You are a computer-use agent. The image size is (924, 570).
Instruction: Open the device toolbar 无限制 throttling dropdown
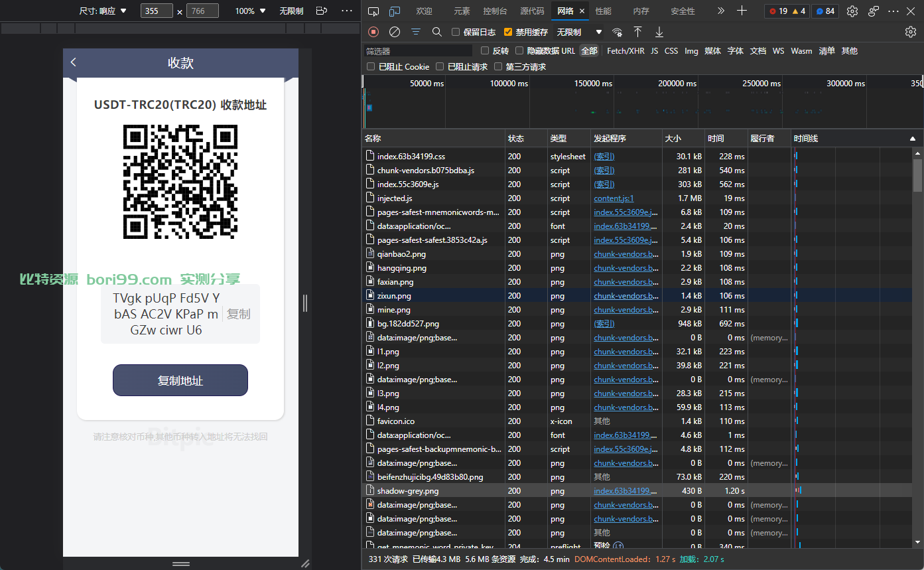coord(291,11)
